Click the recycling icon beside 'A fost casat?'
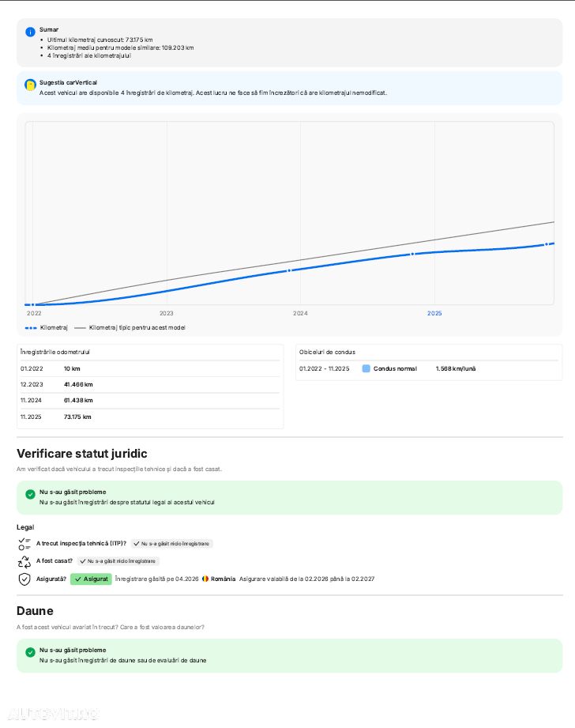Image resolution: width=575 pixels, height=728 pixels. (x=24, y=561)
